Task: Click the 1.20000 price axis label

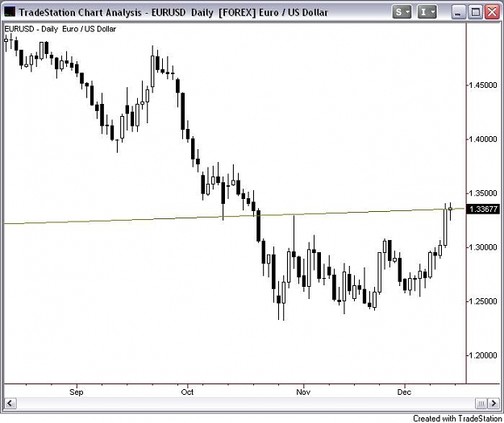Action: click(482, 355)
